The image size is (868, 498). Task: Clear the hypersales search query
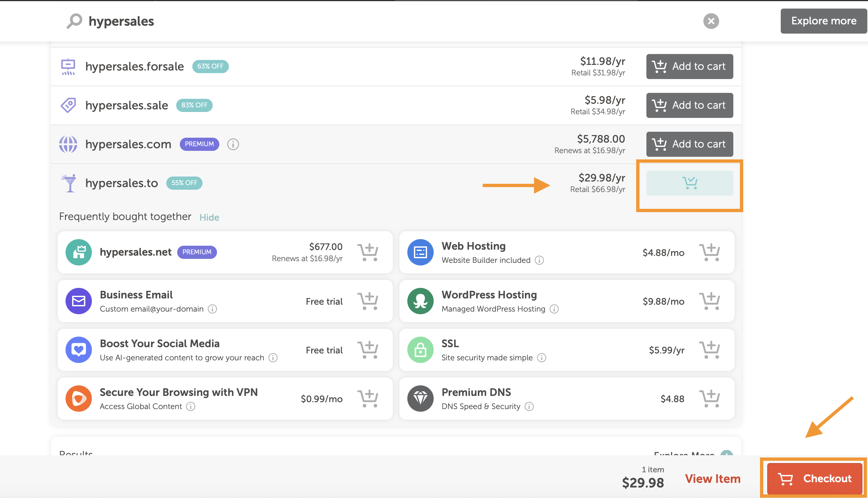point(711,21)
